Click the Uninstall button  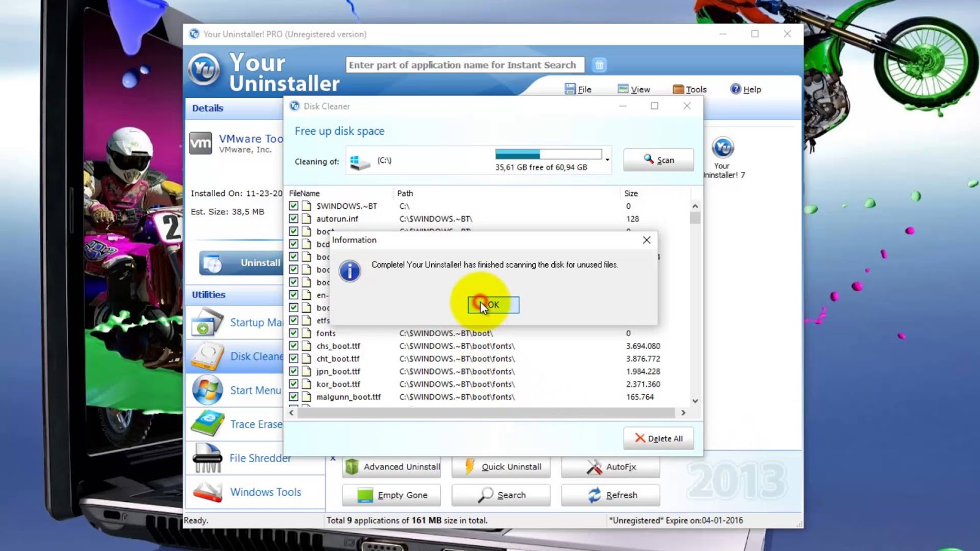pyautogui.click(x=241, y=263)
